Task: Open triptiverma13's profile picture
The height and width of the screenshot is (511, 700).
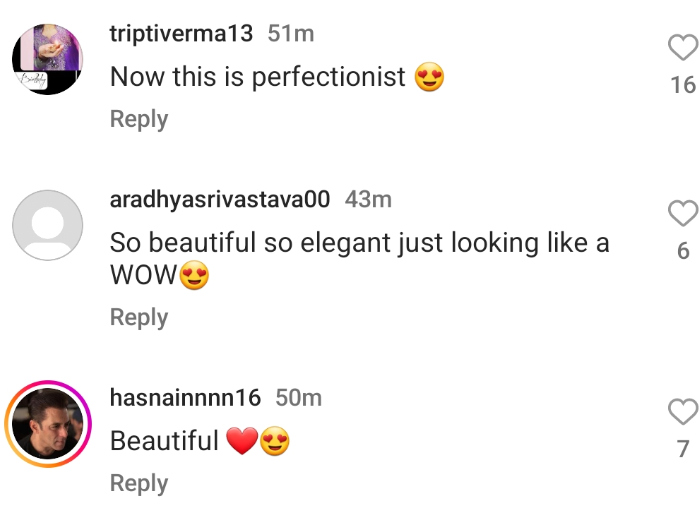Action: point(47,60)
